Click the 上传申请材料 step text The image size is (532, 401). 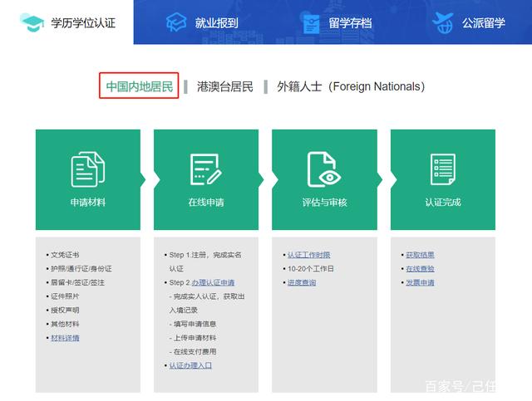point(195,338)
